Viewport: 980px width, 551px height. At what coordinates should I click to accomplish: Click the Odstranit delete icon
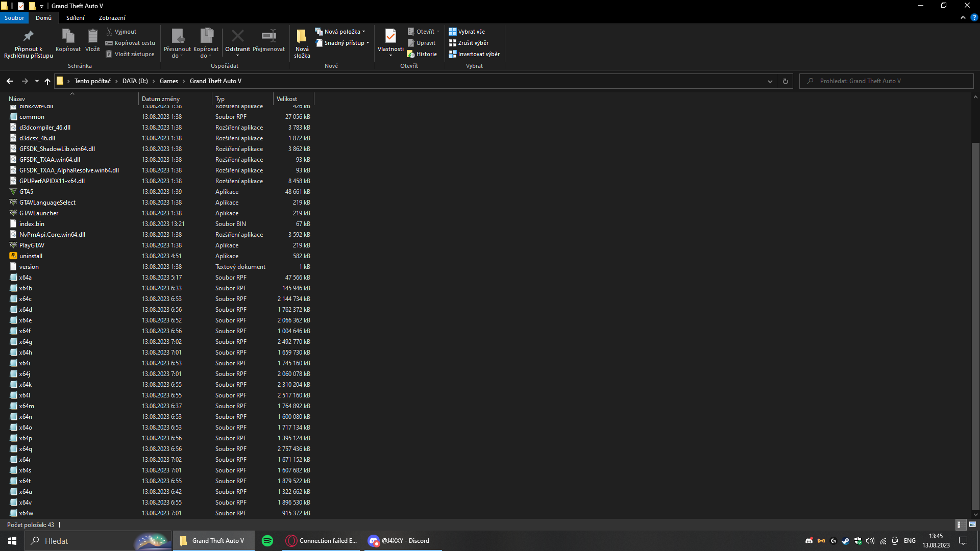(237, 36)
